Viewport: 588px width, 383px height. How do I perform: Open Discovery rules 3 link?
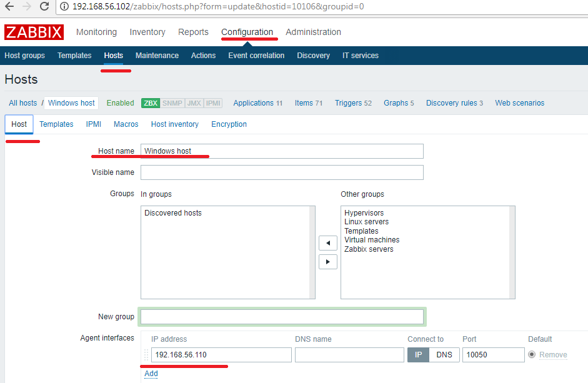click(454, 103)
